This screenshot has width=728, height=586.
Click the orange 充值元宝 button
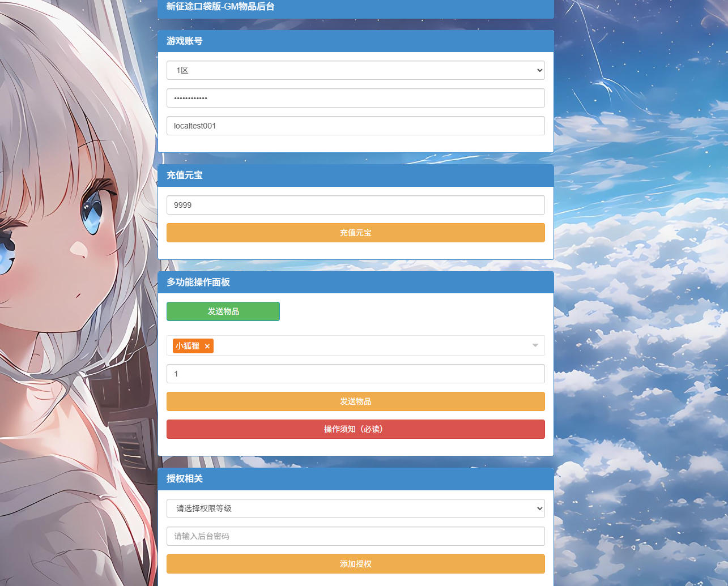pos(355,233)
